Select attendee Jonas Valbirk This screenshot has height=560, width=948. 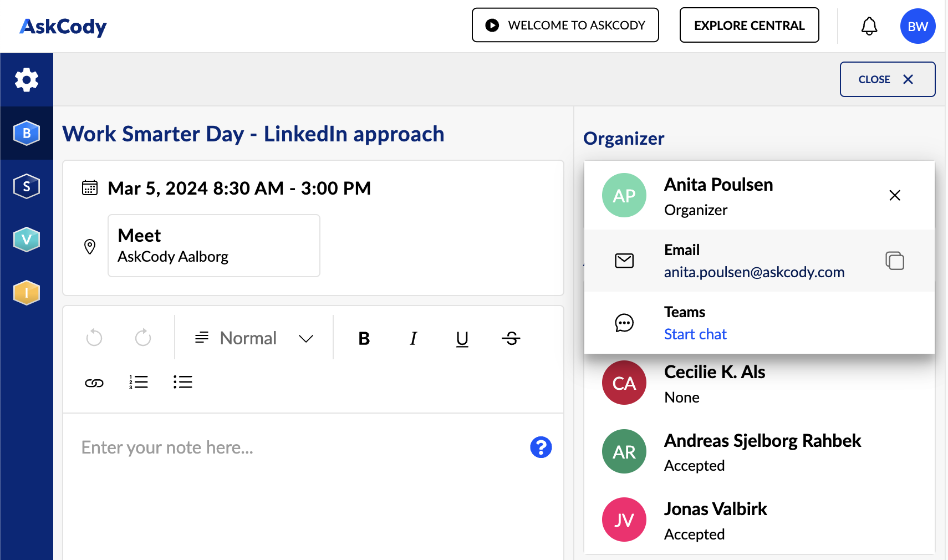[x=760, y=520]
